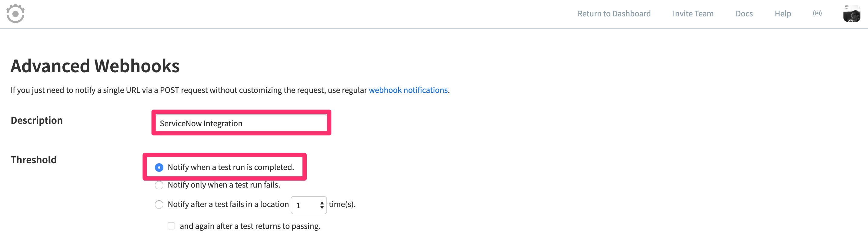This screenshot has width=868, height=251.
Task: Open the Help menu item
Action: point(783,13)
